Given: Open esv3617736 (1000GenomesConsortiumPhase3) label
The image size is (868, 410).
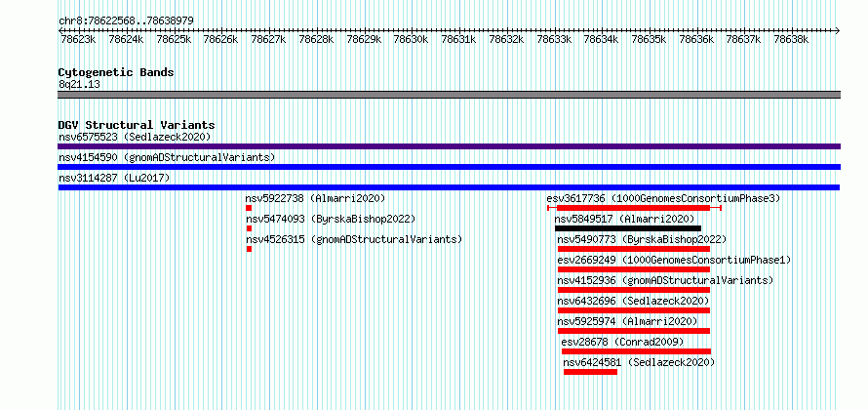Looking at the screenshot, I should tap(663, 198).
